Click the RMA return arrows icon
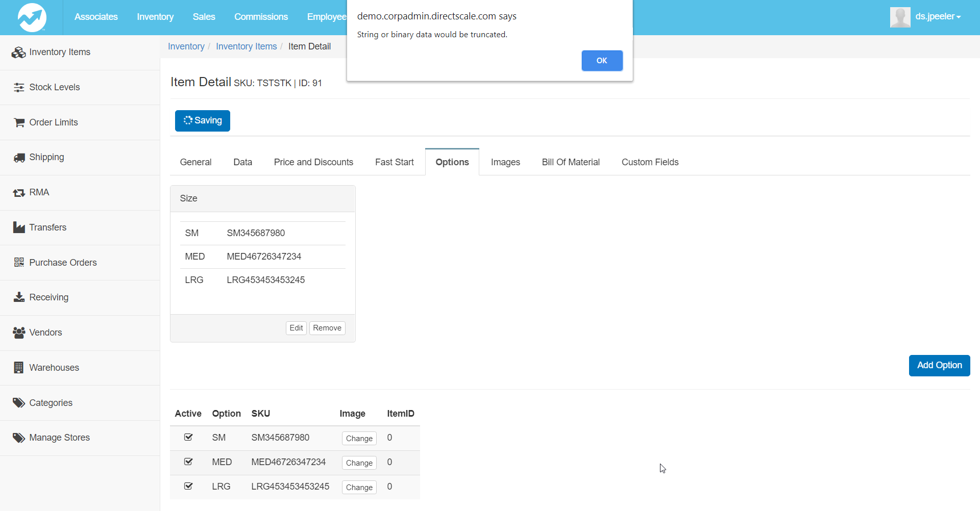Screen dimensions: 980x511 19,193
